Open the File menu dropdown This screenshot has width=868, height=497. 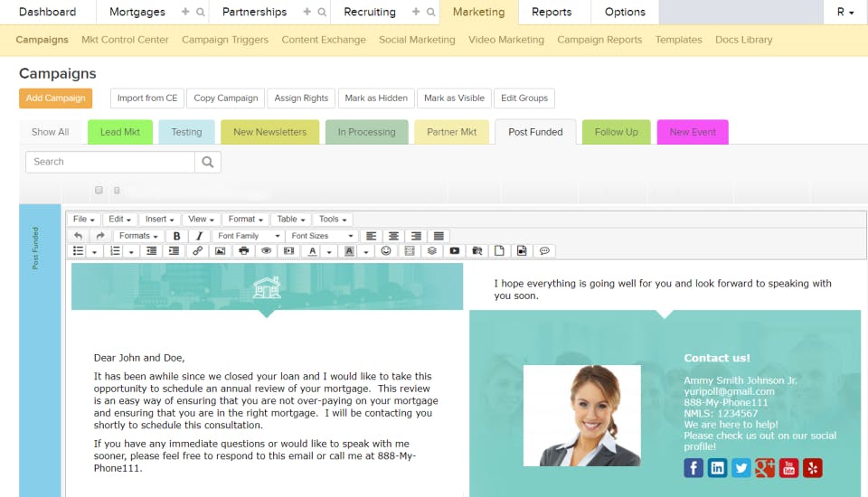click(x=83, y=220)
